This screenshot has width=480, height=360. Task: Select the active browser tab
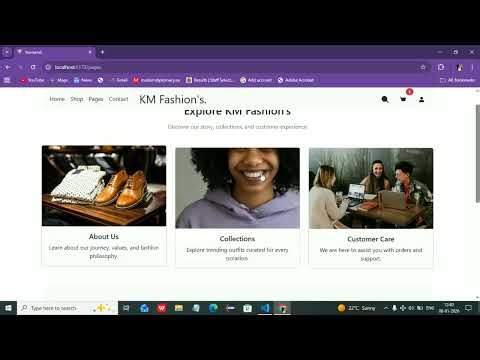[55, 52]
